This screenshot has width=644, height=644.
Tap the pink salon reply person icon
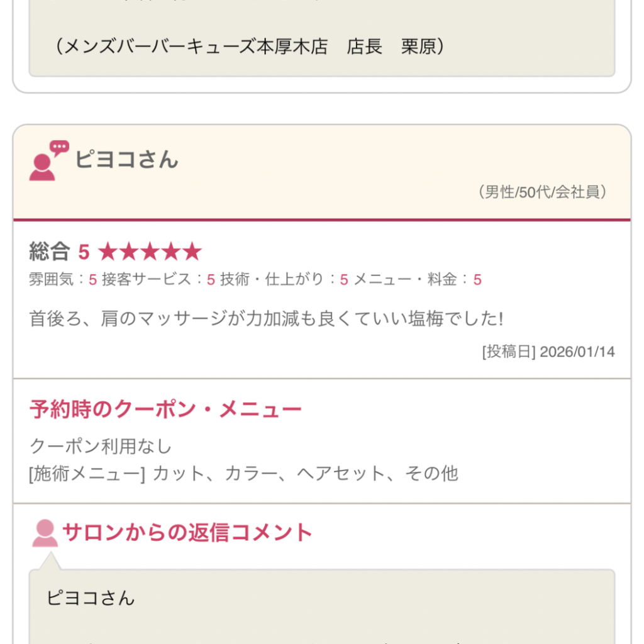(45, 533)
